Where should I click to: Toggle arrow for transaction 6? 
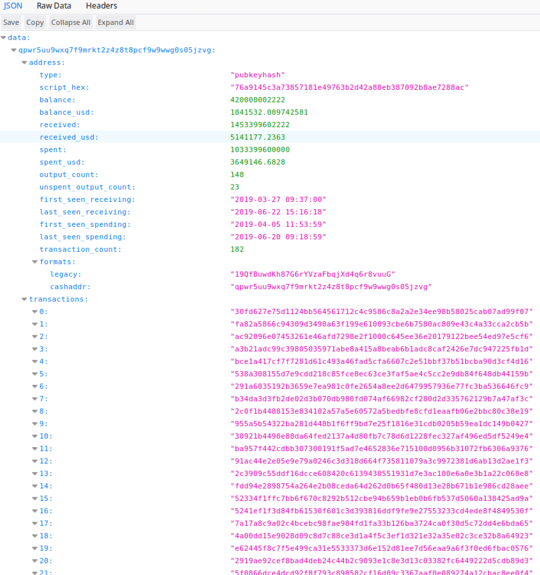click(35, 387)
